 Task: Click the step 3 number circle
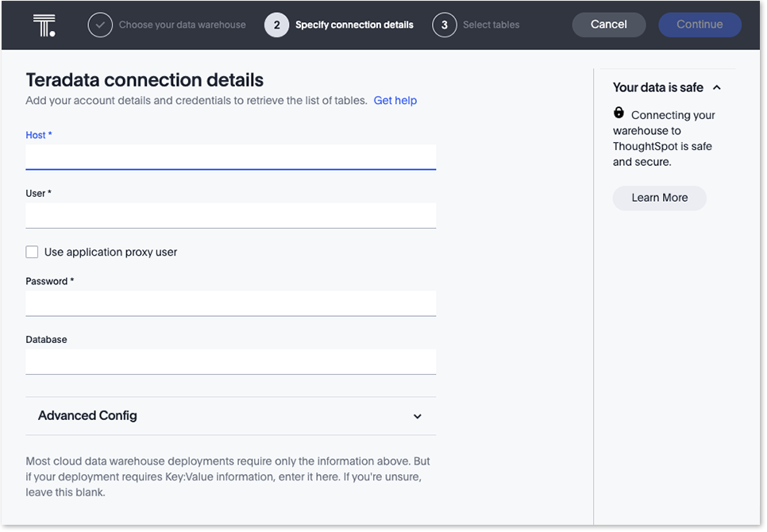click(445, 25)
